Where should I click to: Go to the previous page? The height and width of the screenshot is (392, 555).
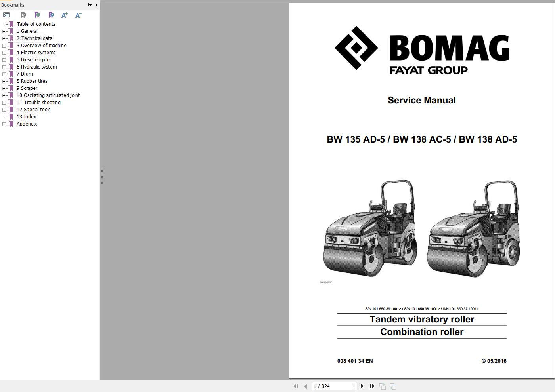click(305, 386)
